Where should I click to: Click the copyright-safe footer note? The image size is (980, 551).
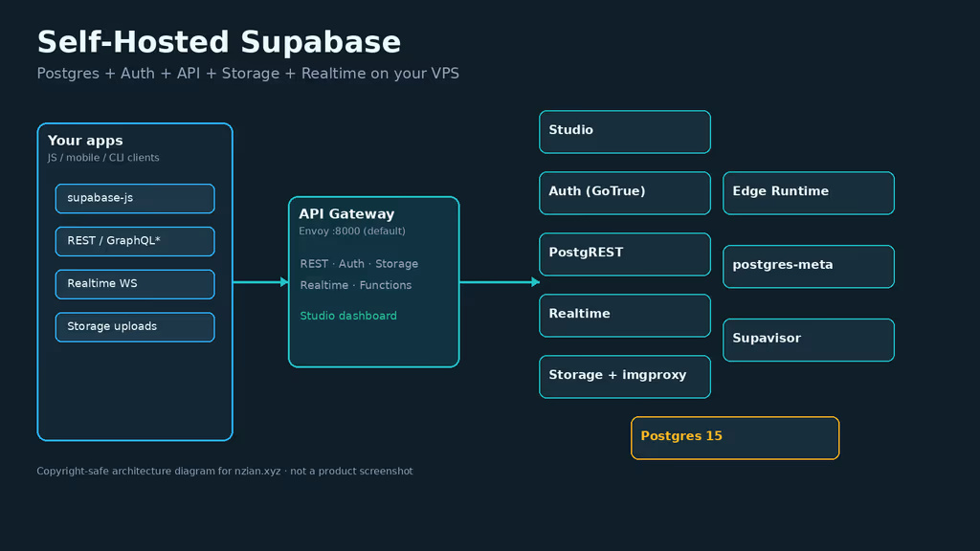[224, 471]
